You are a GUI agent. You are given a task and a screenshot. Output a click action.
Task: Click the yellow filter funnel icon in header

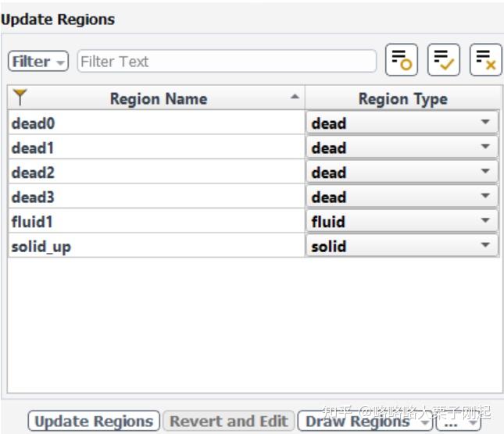click(20, 98)
